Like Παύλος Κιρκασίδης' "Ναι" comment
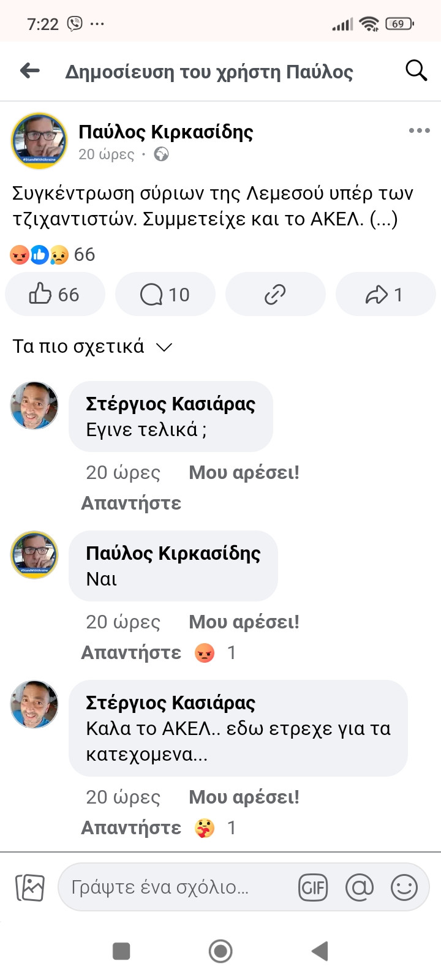Image resolution: width=441 pixels, height=980 pixels. (x=244, y=622)
